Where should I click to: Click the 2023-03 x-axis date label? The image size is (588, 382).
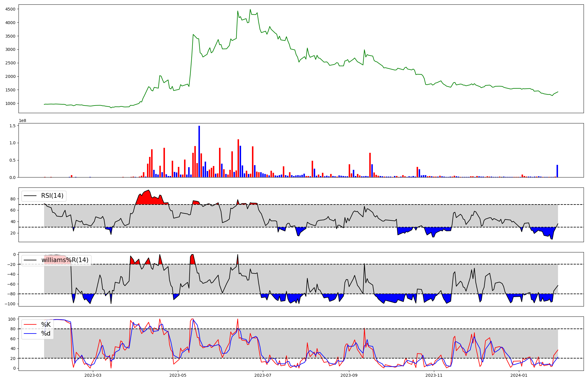93,375
